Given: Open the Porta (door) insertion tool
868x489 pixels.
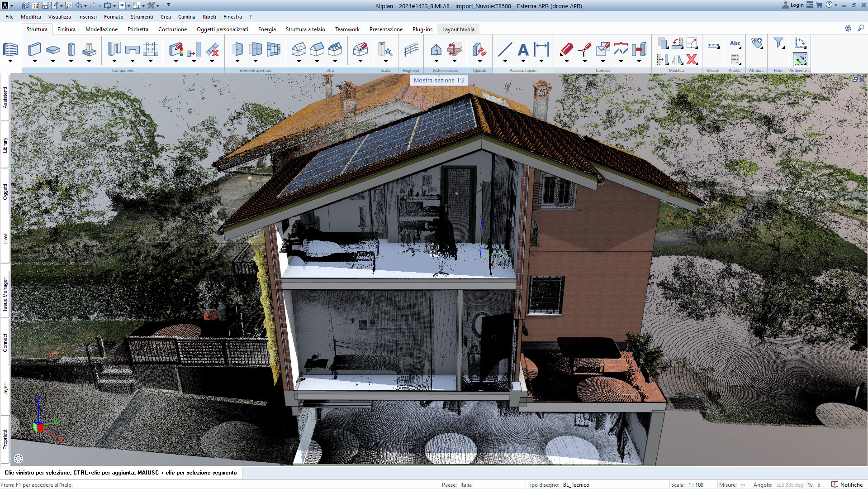Looking at the screenshot, I should click(237, 49).
